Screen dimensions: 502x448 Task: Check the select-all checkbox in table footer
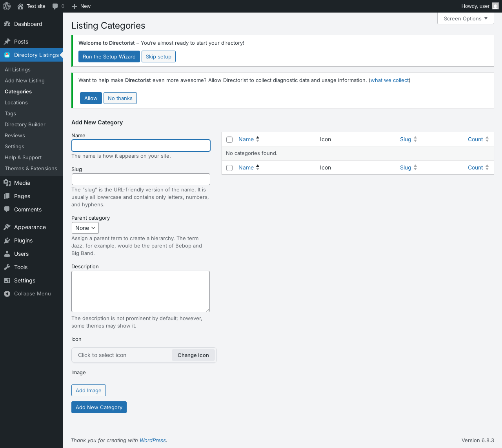(229, 168)
